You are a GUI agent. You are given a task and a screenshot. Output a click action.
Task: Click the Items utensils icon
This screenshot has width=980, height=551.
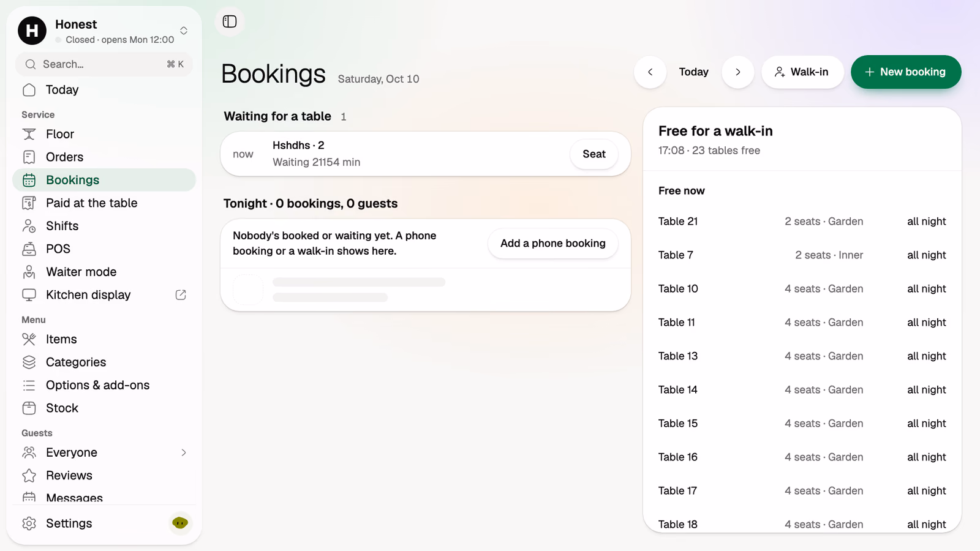pyautogui.click(x=29, y=339)
